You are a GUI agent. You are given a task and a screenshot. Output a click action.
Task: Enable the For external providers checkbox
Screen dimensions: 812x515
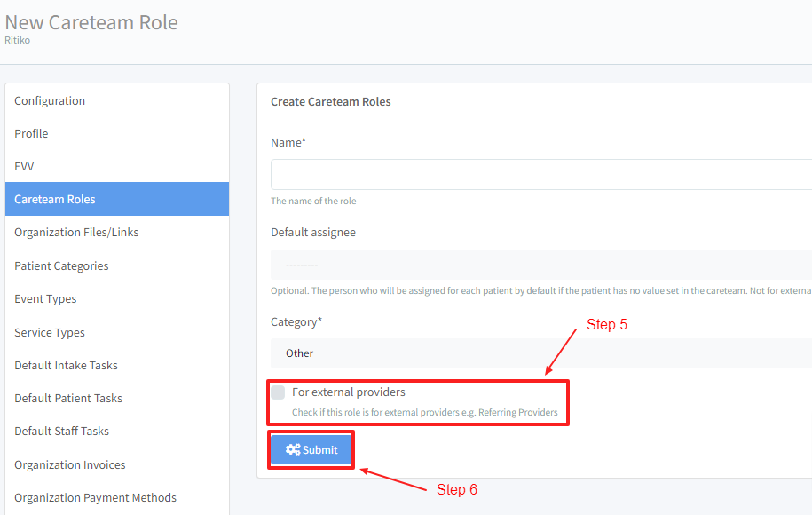click(279, 392)
